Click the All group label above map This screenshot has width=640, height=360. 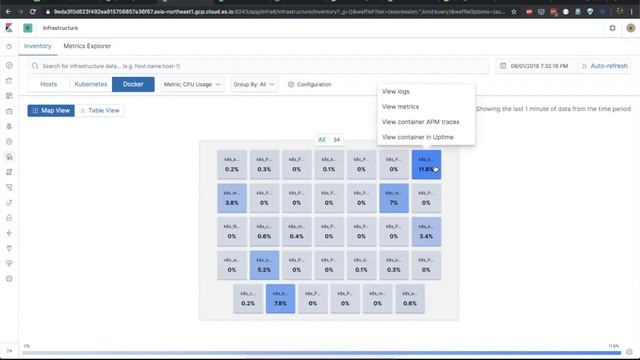[x=322, y=140]
